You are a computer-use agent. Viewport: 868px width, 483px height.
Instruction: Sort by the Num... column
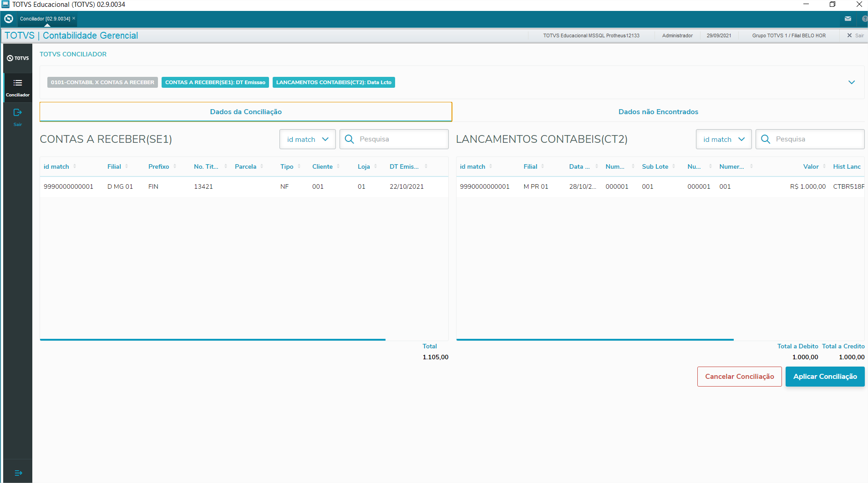[633, 166]
